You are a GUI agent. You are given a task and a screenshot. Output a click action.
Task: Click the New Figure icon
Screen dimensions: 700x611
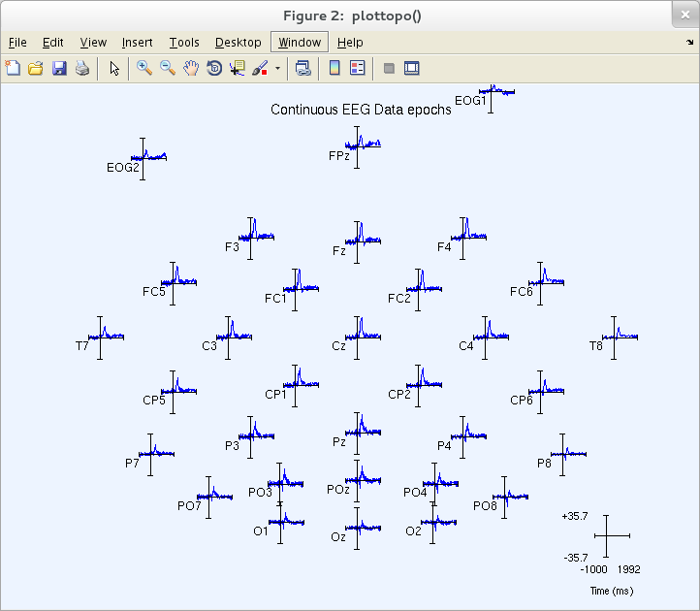coord(13,68)
